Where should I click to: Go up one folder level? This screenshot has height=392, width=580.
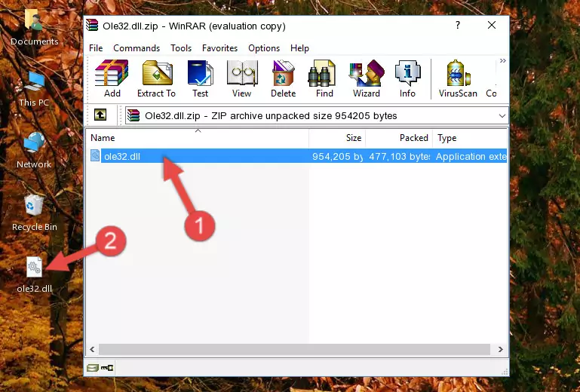pyautogui.click(x=100, y=115)
